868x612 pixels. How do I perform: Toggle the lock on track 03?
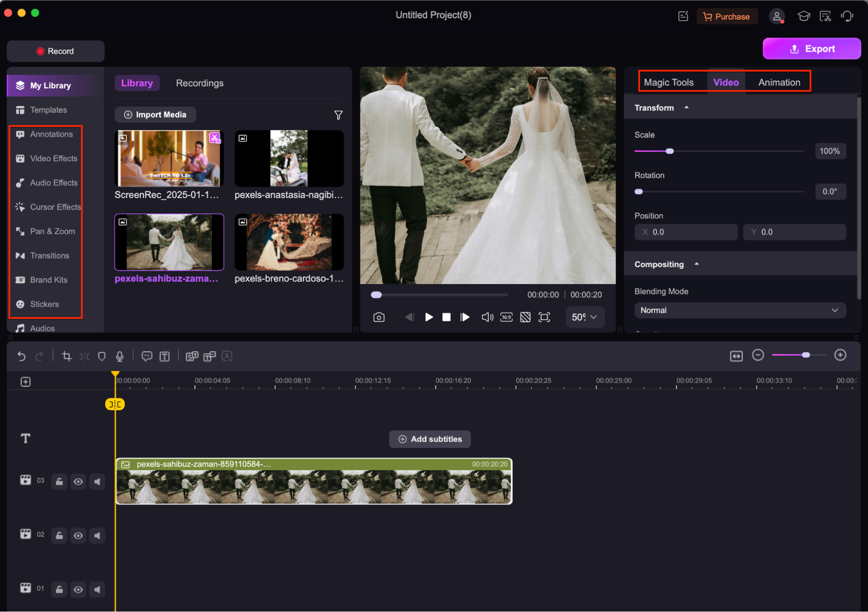coord(59,482)
